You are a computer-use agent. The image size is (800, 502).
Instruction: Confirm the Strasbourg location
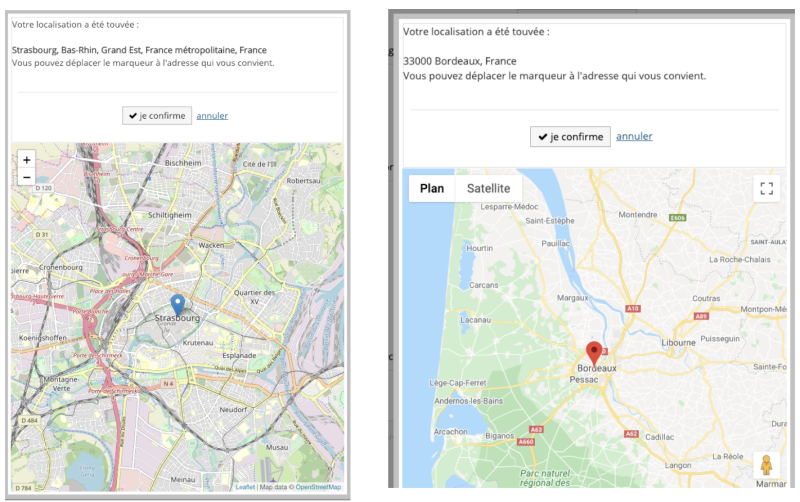click(156, 115)
